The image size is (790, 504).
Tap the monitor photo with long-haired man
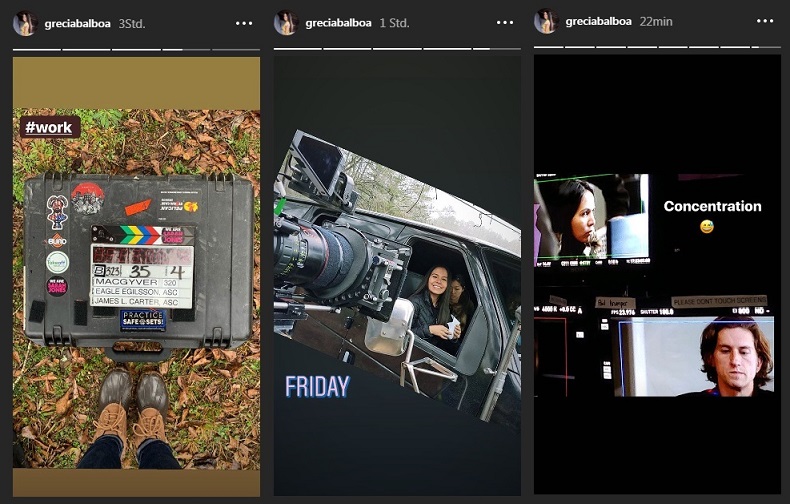click(x=693, y=356)
